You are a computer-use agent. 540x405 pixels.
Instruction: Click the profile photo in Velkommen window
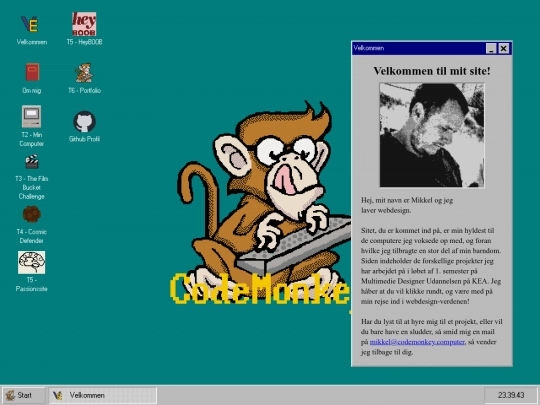tap(432, 135)
